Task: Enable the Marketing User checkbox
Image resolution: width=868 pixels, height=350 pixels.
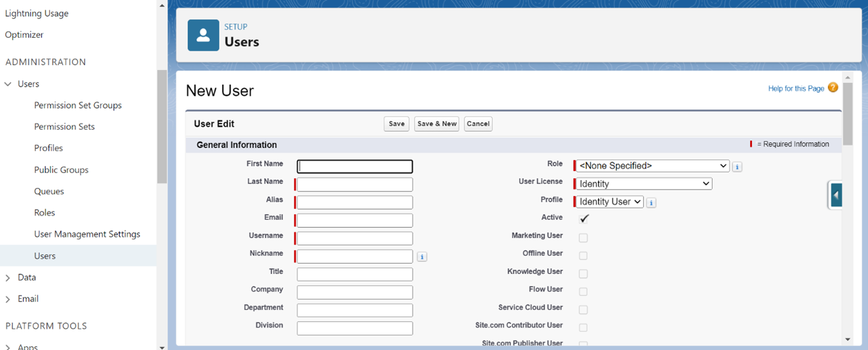Action: 583,238
